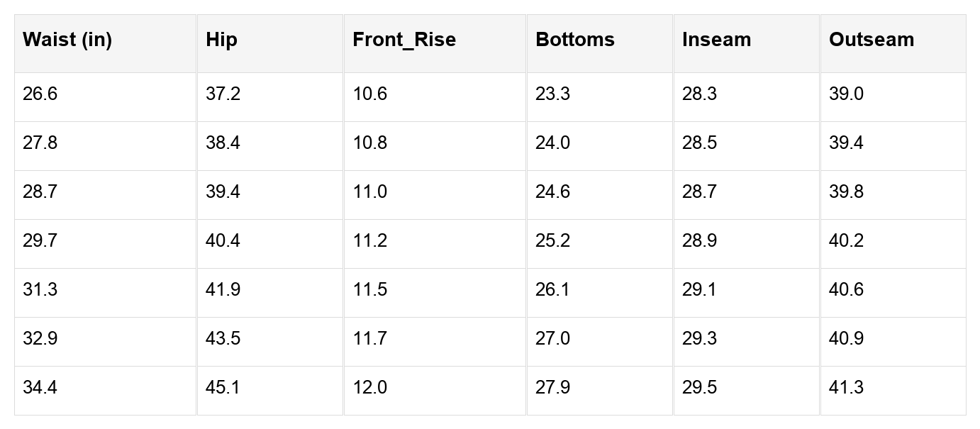The width and height of the screenshot is (980, 429).
Task: Select the hip value 45.1
Action: [223, 388]
